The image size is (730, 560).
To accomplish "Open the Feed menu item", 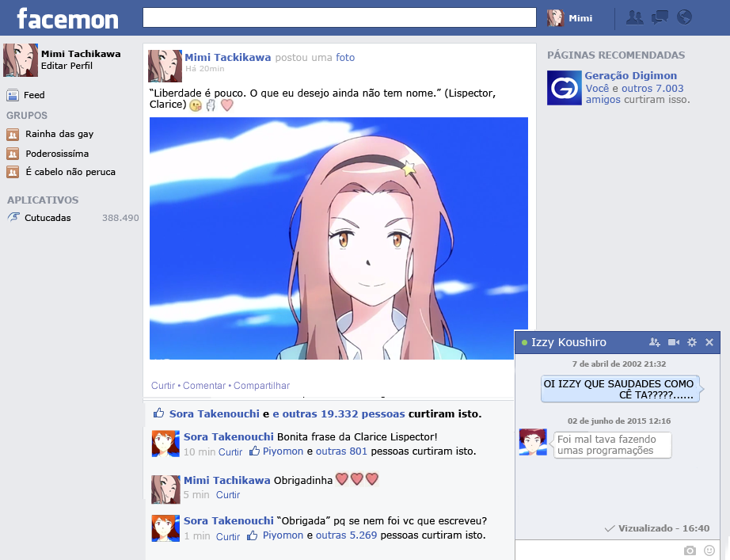I will pos(34,95).
